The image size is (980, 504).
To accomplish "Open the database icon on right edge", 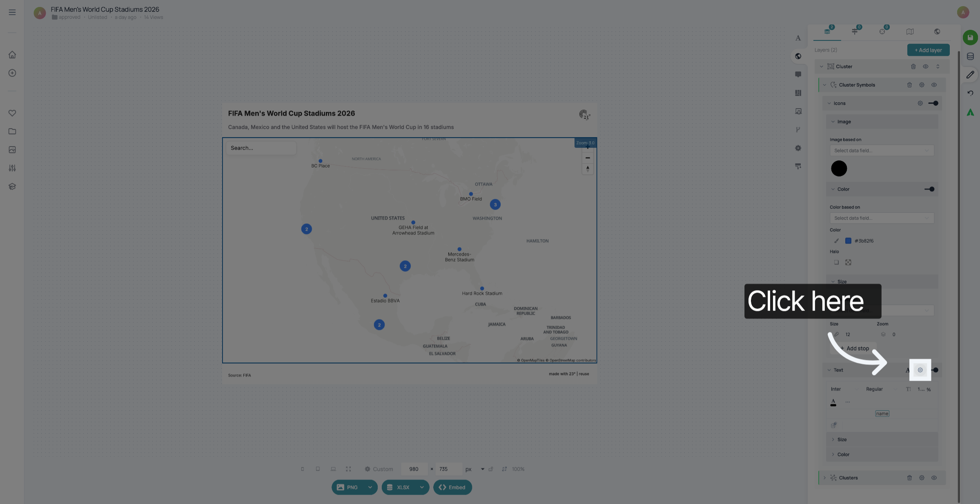I will tap(970, 56).
